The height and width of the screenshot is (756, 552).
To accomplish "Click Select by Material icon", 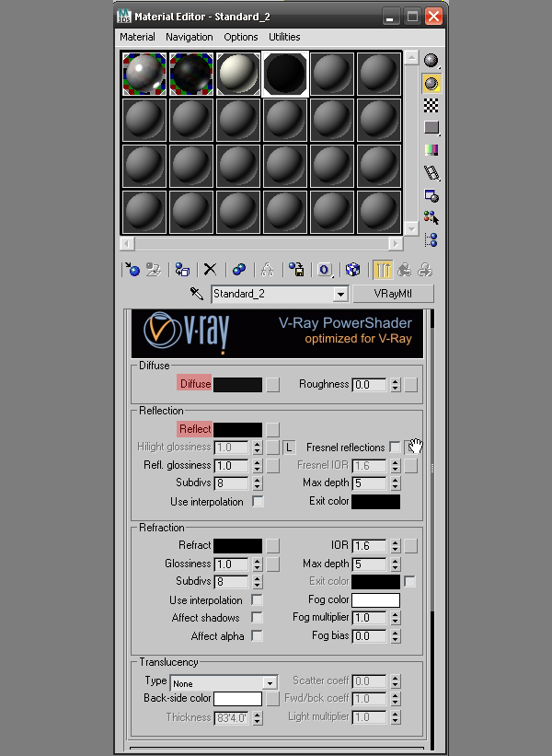I will coord(431,218).
